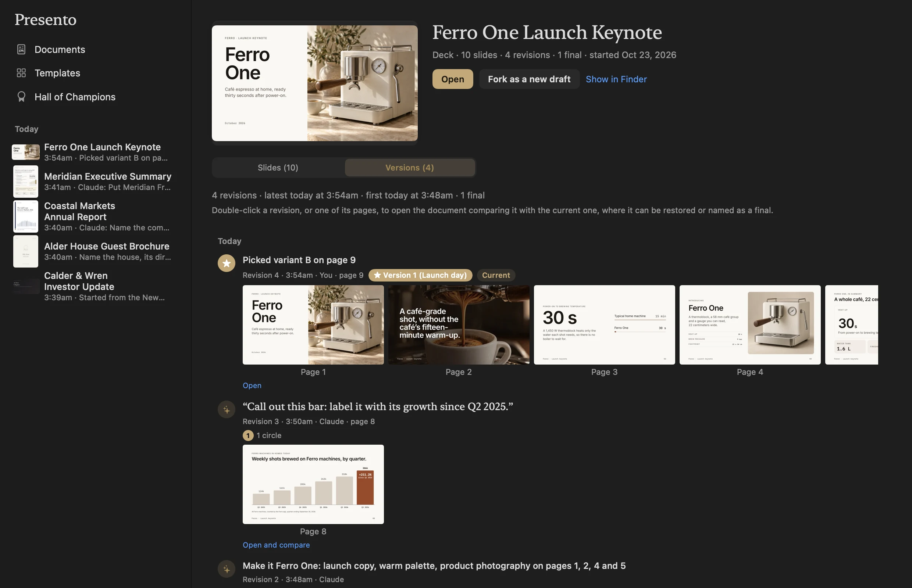Select Alder House Guest Brochure document
The width and height of the screenshot is (912, 588).
(x=96, y=251)
